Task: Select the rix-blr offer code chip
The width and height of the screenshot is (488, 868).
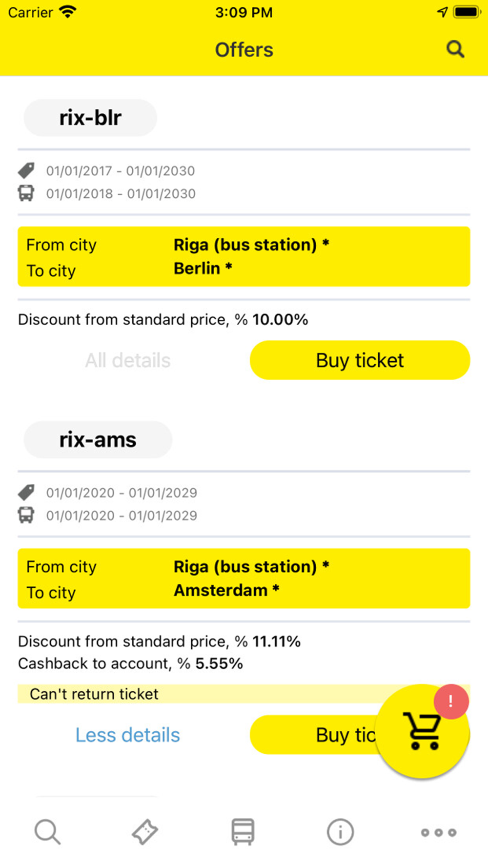Action: click(90, 118)
